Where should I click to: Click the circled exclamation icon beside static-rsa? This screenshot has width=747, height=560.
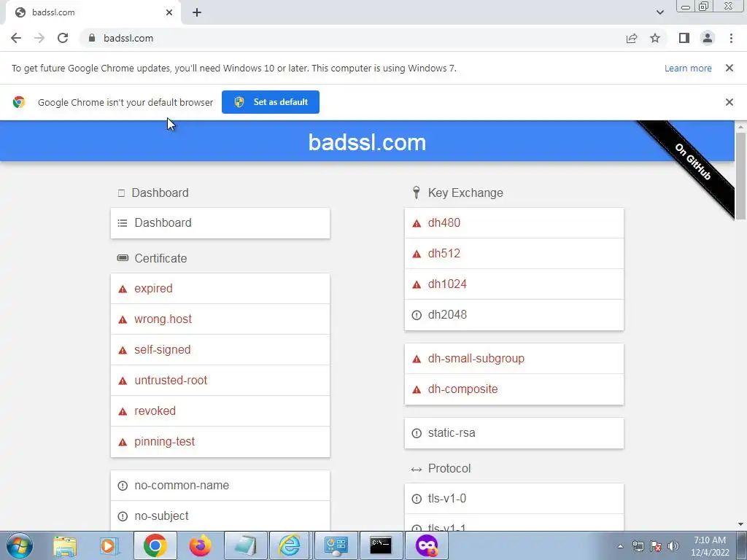point(417,433)
